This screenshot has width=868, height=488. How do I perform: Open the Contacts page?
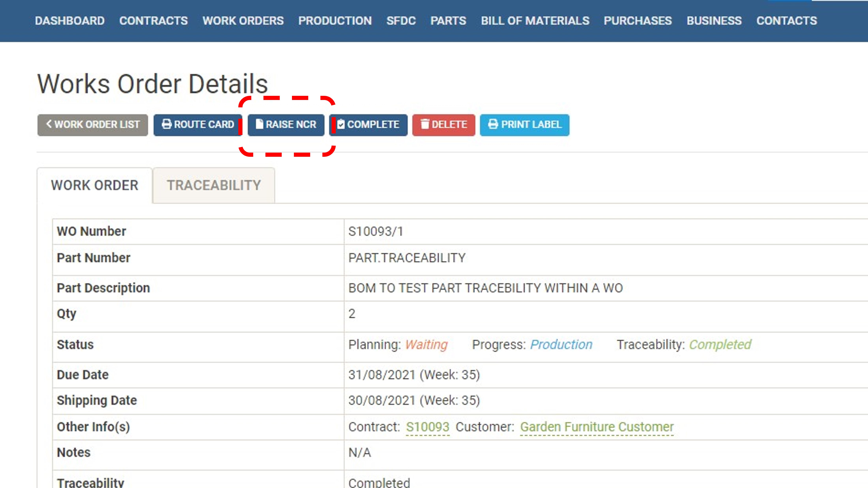tap(787, 21)
